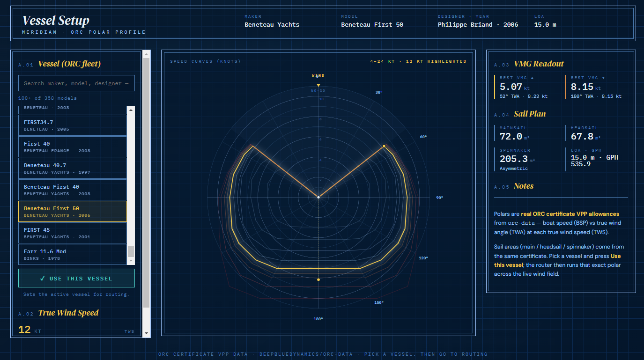Click the '180° TWA · 8.15 kt' readout
Viewport: 644px width, 360px height.
click(x=596, y=96)
